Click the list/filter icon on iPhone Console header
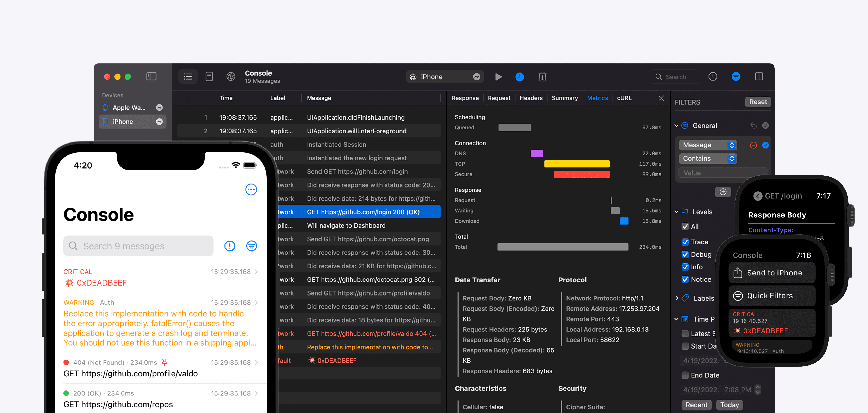Image resolution: width=868 pixels, height=413 pixels. pos(252,246)
